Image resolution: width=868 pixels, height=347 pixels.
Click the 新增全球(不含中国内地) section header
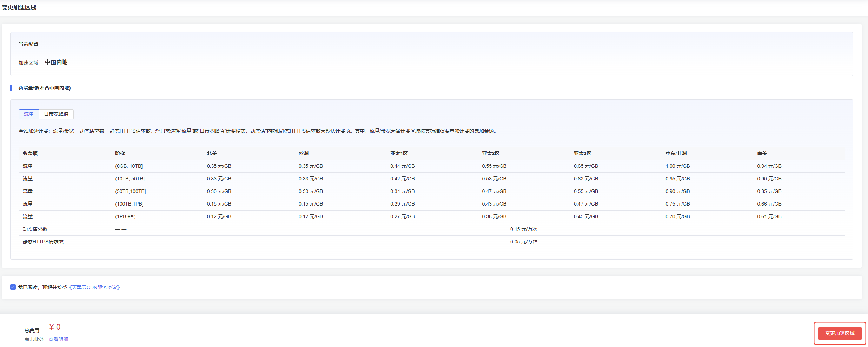pyautogui.click(x=44, y=88)
